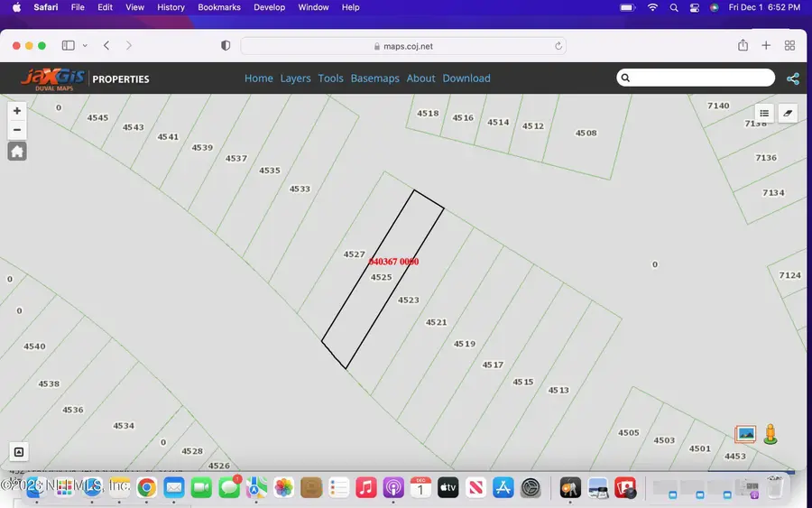This screenshot has height=508, width=812.
Task: Click the parcel labeled 7136
Action: click(x=766, y=157)
